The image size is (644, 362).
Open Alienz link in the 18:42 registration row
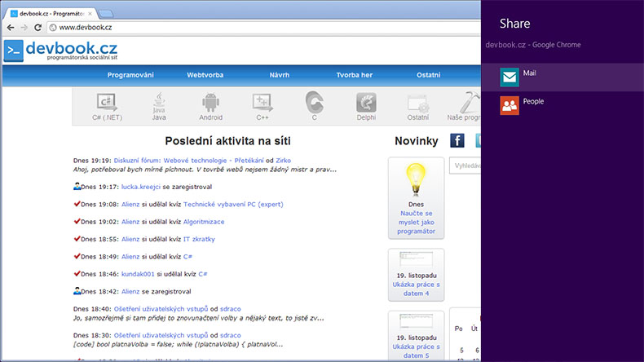click(130, 291)
